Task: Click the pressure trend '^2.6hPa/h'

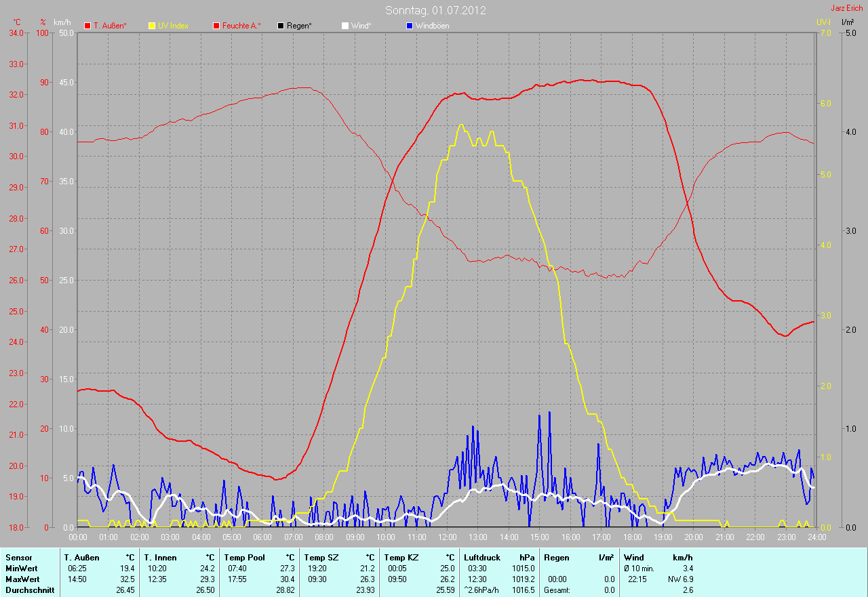Action: point(483,590)
